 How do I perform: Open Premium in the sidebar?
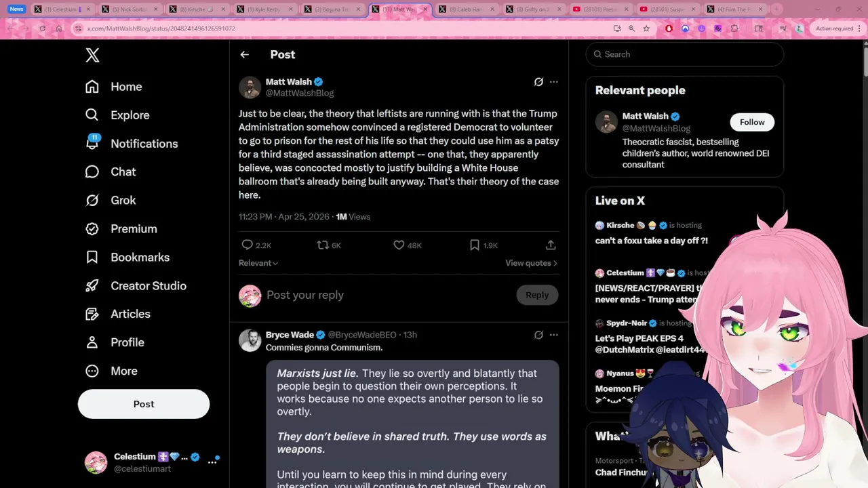pyautogui.click(x=121, y=229)
